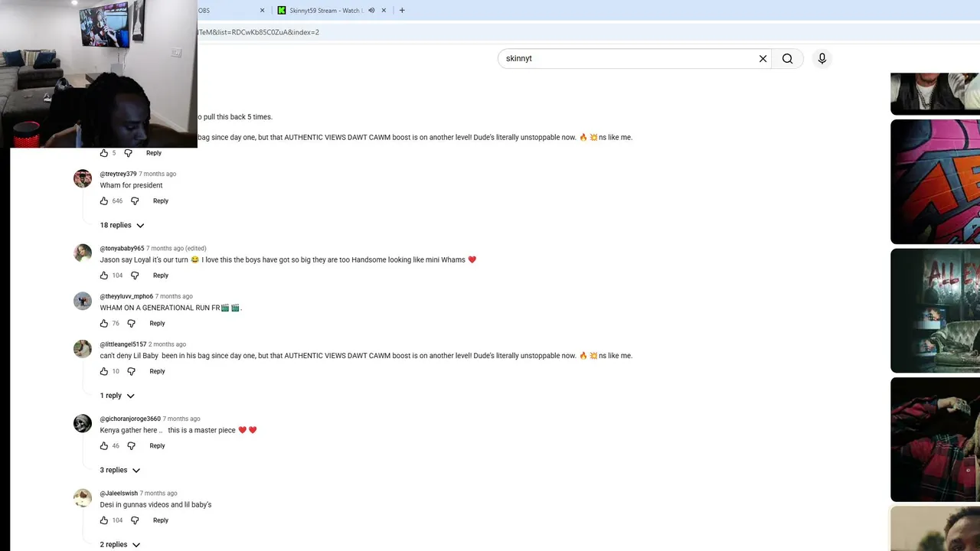The image size is (980, 551).
Task: Select the "Wham for president" comment text
Action: (x=131, y=185)
